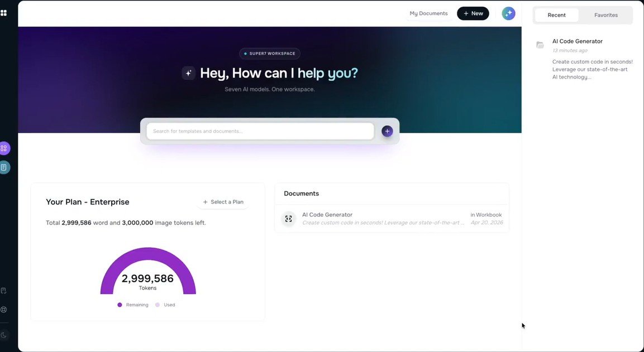This screenshot has width=644, height=352.
Task: Click the sidebar icon above the support lifebuoy
Action: 4,291
